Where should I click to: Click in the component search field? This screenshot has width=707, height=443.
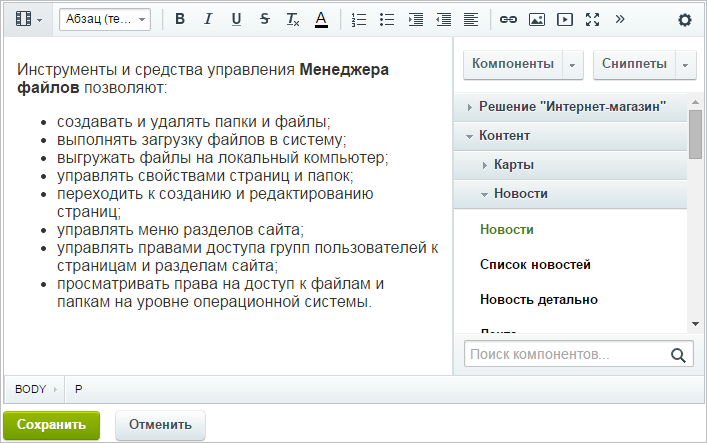[566, 354]
